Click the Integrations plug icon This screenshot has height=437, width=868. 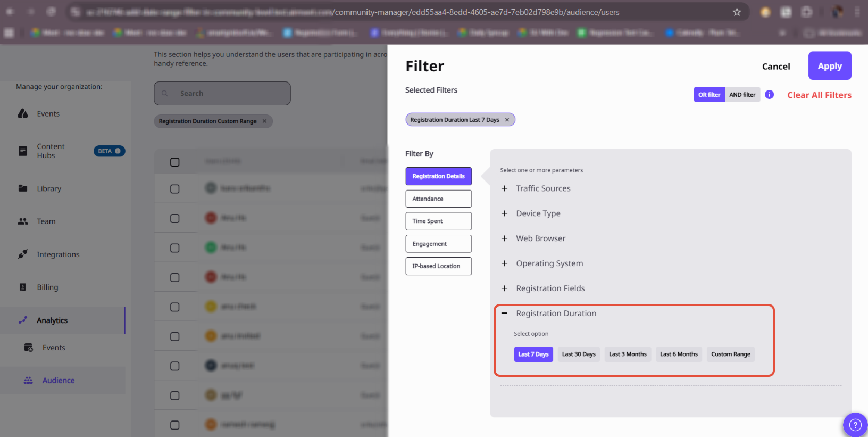(23, 254)
